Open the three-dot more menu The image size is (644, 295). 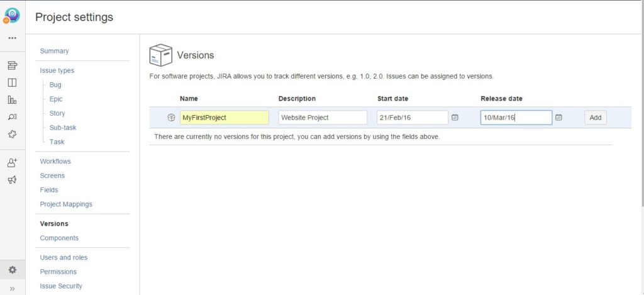pyautogui.click(x=13, y=38)
